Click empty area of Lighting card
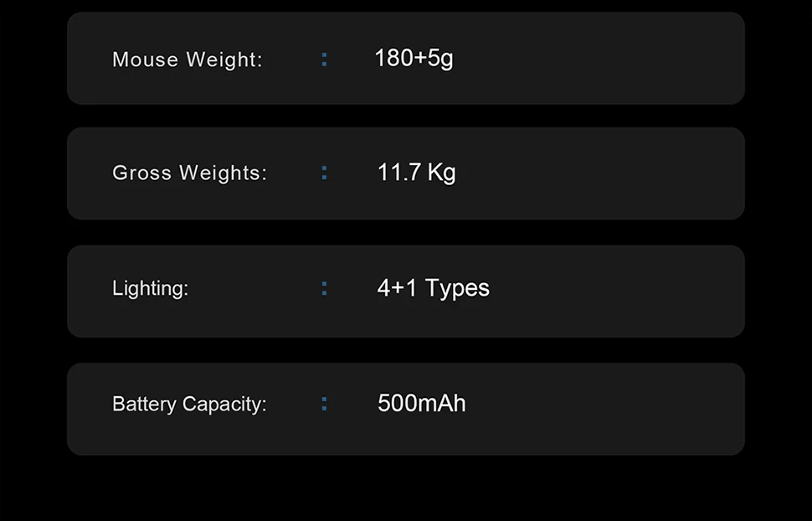 coord(595,291)
